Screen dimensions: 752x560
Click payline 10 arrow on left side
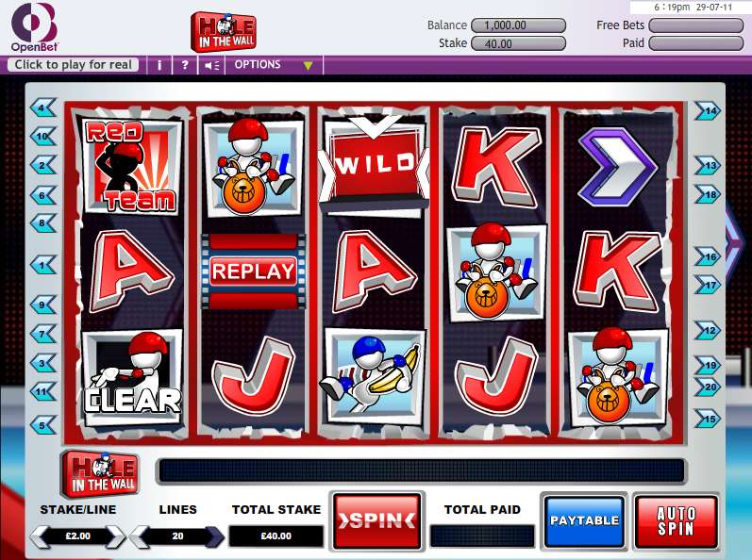43,137
